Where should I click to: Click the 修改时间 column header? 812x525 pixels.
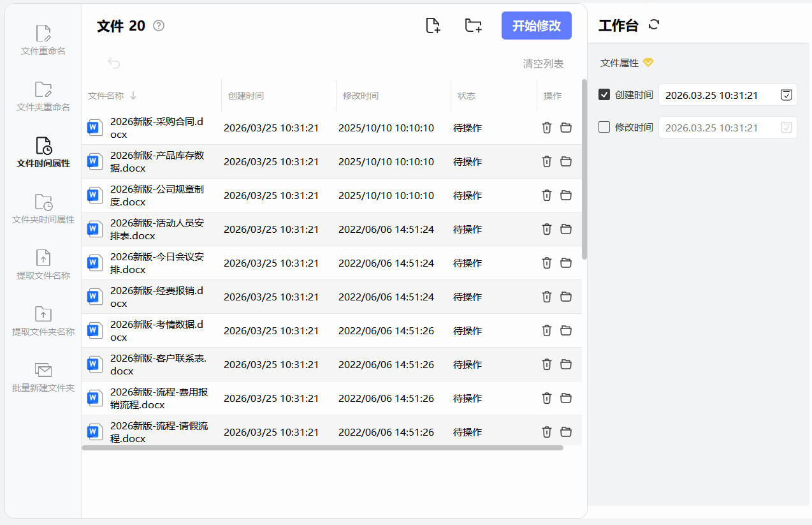pyautogui.click(x=361, y=96)
